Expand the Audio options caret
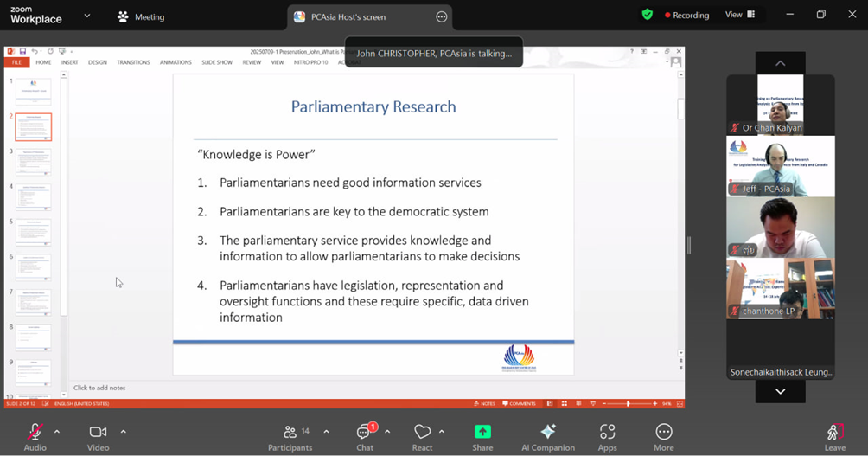 click(x=57, y=432)
